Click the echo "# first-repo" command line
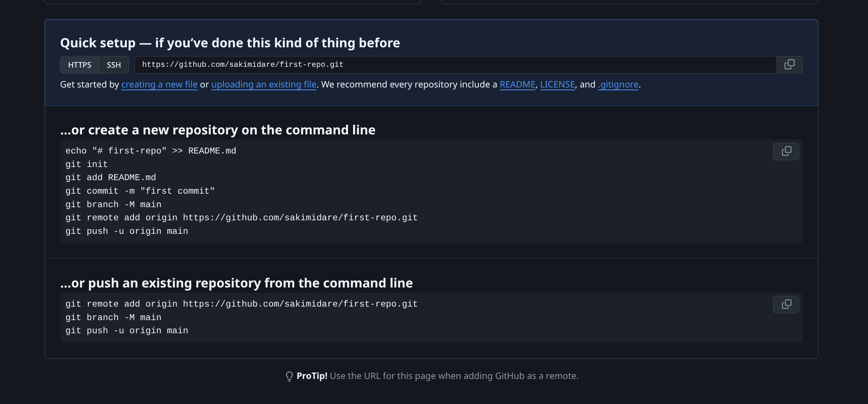 pyautogui.click(x=151, y=151)
